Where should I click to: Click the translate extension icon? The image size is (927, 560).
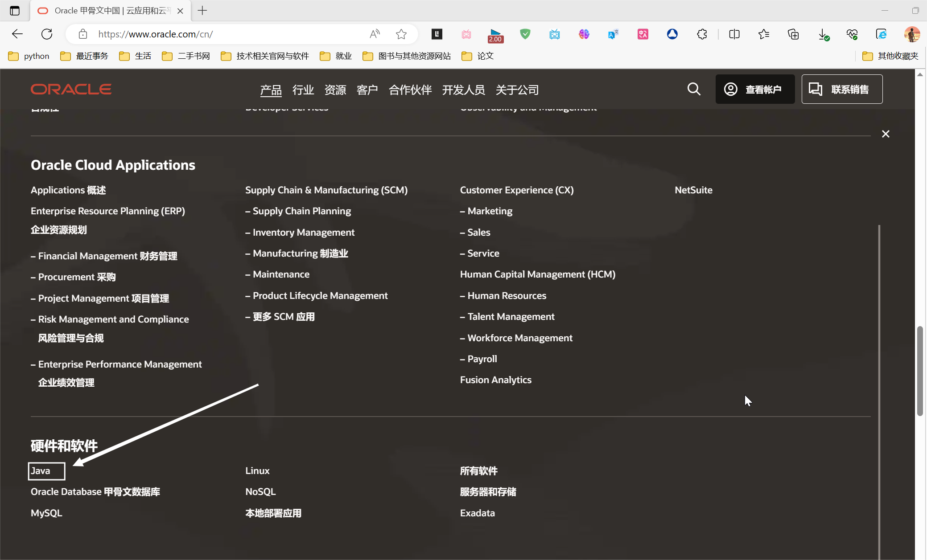pos(613,34)
